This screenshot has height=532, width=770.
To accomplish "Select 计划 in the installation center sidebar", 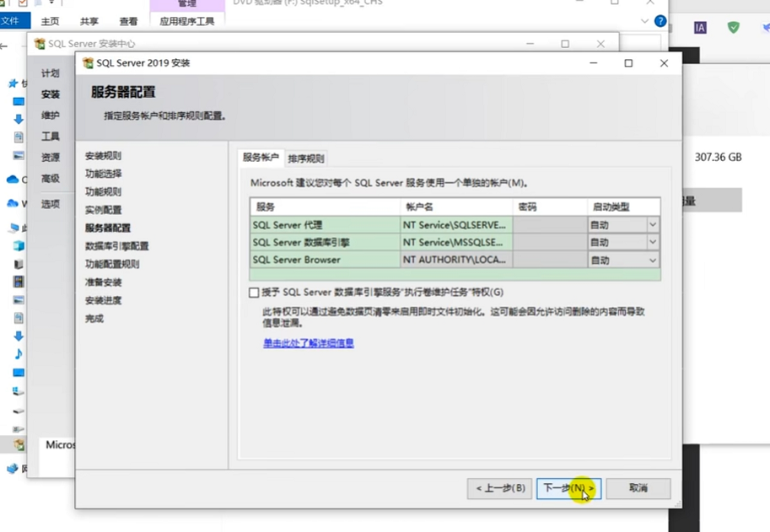I will tap(50, 73).
